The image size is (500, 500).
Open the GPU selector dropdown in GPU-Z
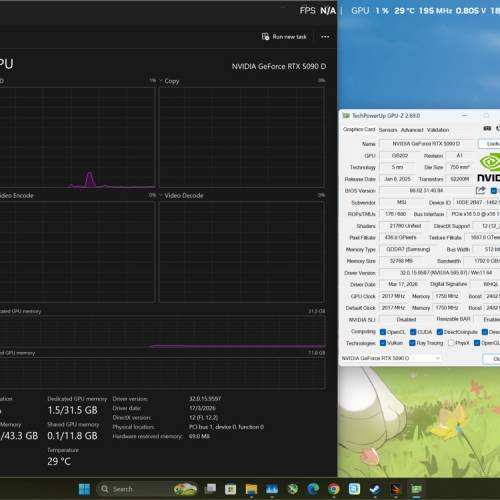[390, 358]
